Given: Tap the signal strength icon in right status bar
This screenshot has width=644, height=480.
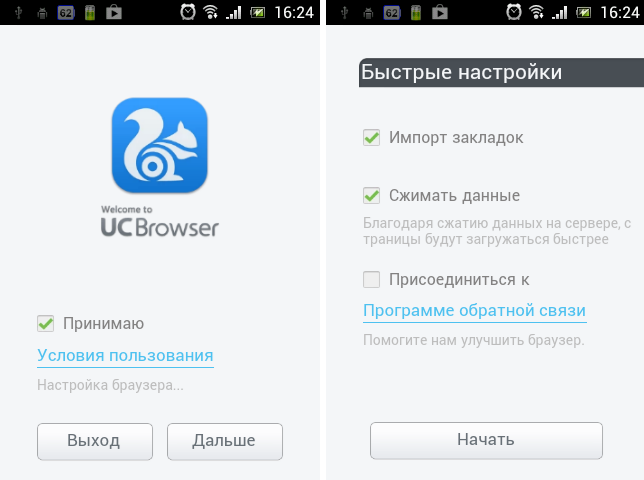Looking at the screenshot, I should click(559, 13).
